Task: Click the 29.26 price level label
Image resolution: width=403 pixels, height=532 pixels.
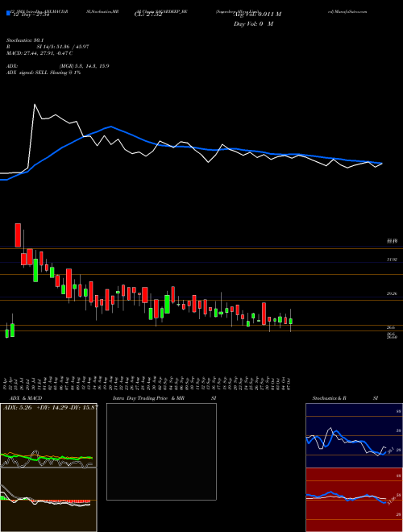Action: (392, 294)
